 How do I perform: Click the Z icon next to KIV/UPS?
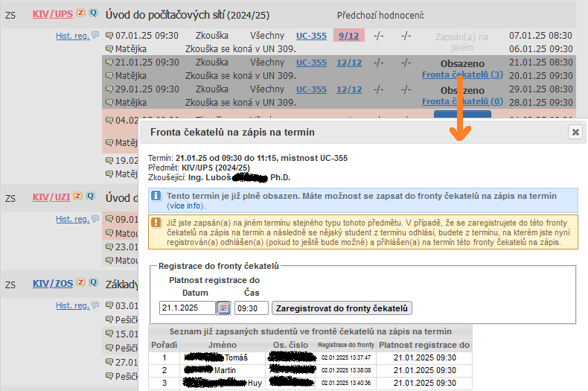pos(80,13)
